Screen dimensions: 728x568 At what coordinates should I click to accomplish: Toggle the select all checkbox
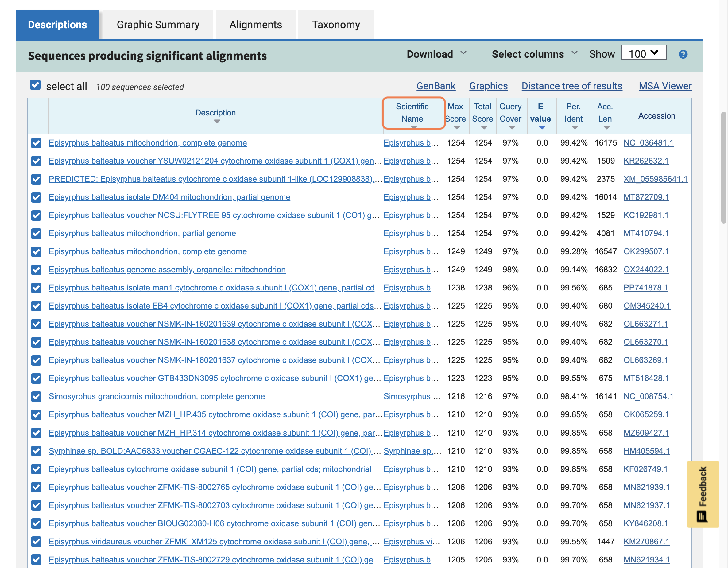click(35, 85)
